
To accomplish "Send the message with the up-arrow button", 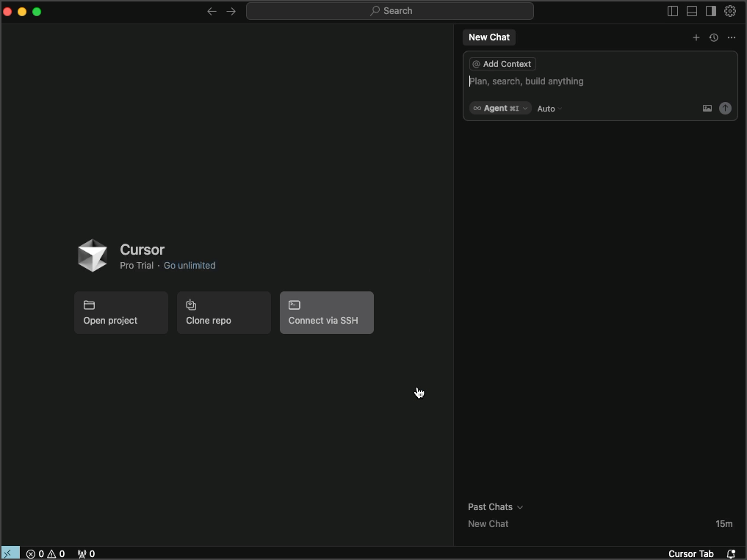I will point(725,108).
